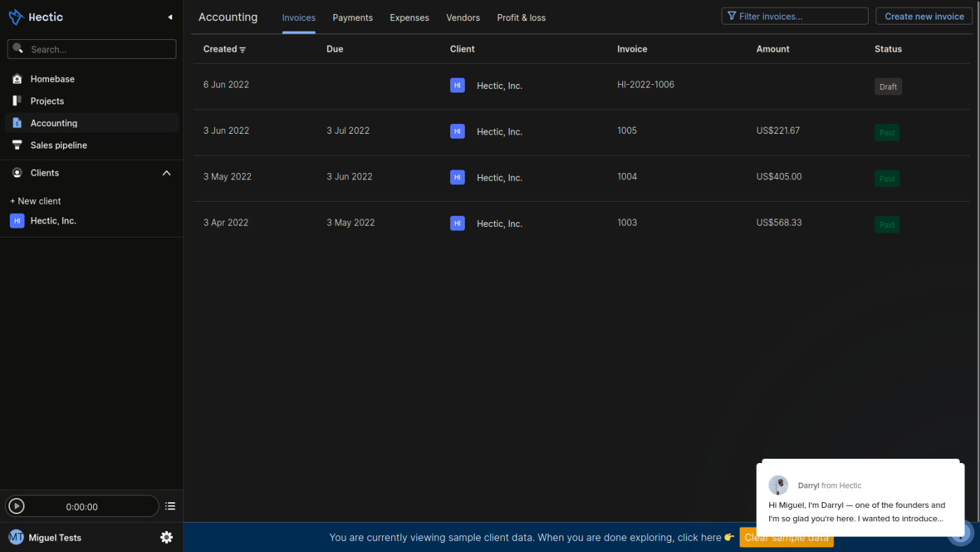
Task: Click the MT user avatar
Action: coord(16,537)
